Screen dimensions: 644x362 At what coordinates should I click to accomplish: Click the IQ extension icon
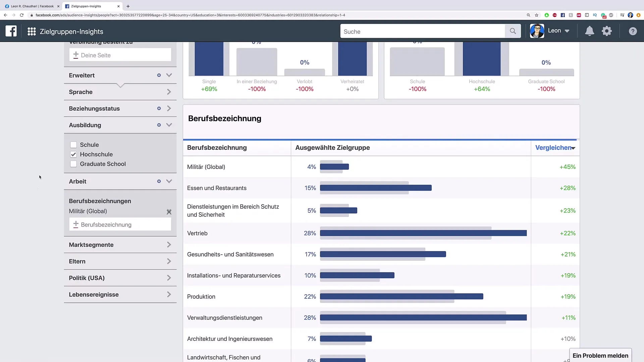(595, 15)
